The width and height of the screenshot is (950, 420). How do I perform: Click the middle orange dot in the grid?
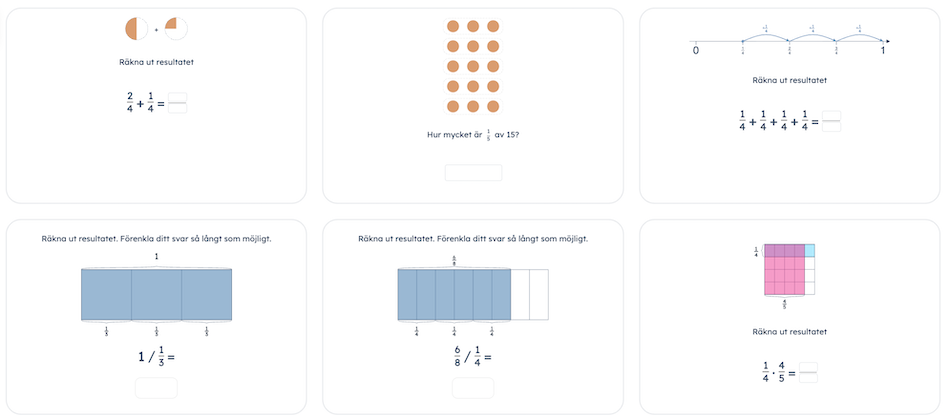coord(473,66)
